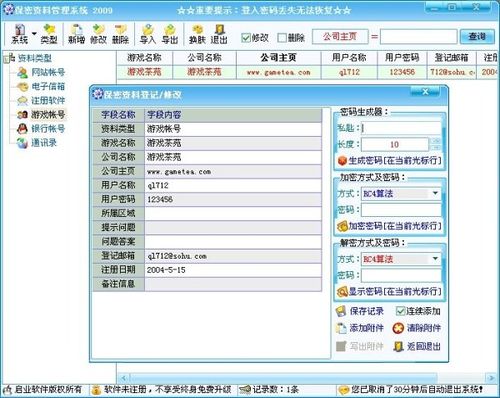Screen dimensions: 500x398
Task: Click the 查询 search button
Action: tap(477, 36)
